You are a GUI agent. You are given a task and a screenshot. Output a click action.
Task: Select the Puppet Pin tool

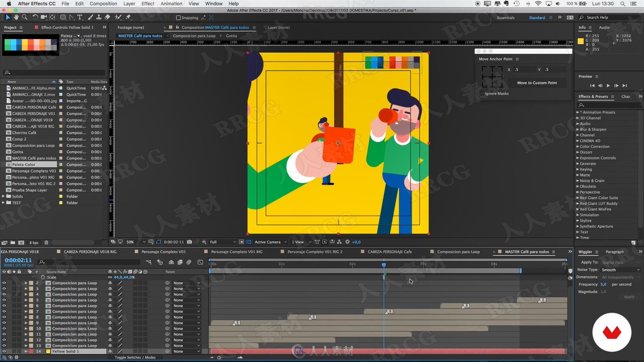(128, 17)
